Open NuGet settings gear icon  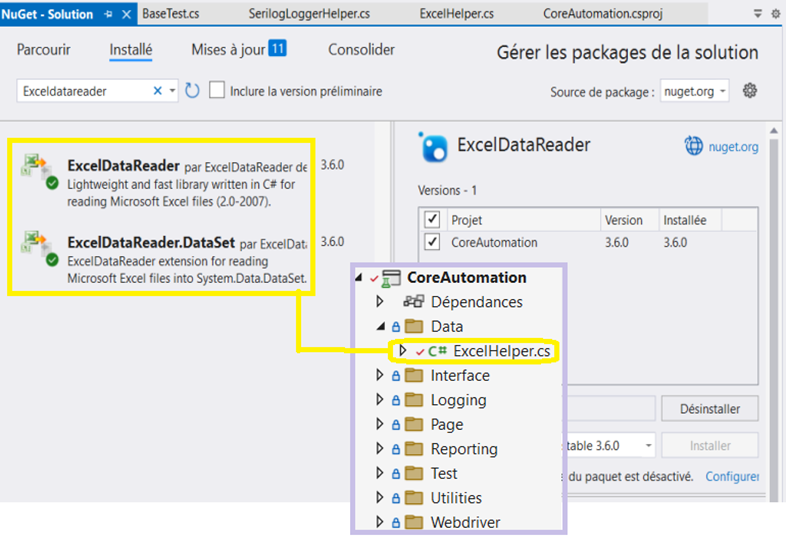(x=749, y=91)
